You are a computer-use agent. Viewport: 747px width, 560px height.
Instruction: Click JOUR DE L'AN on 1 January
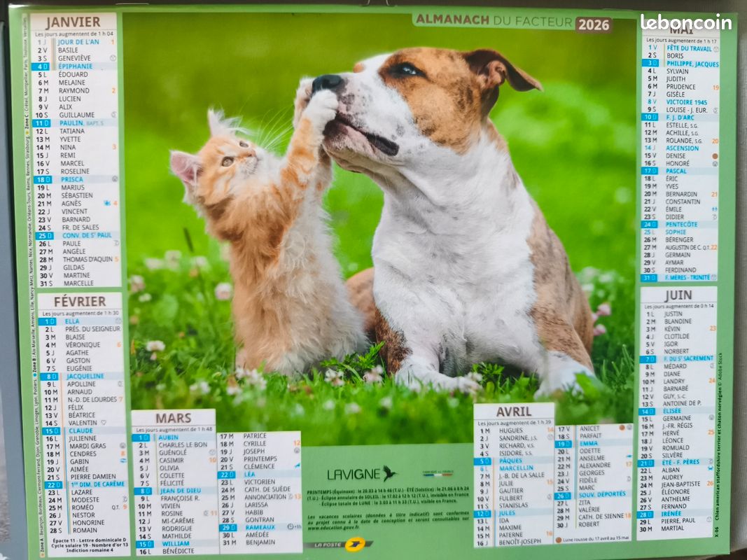pyautogui.click(x=78, y=42)
